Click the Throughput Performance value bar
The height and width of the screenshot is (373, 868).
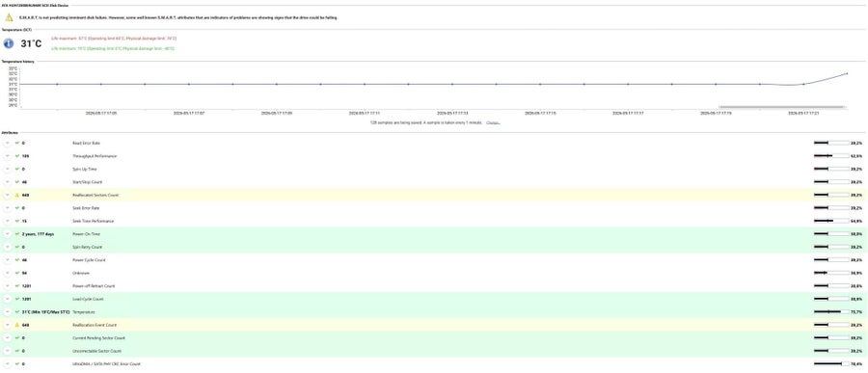pyautogui.click(x=831, y=156)
